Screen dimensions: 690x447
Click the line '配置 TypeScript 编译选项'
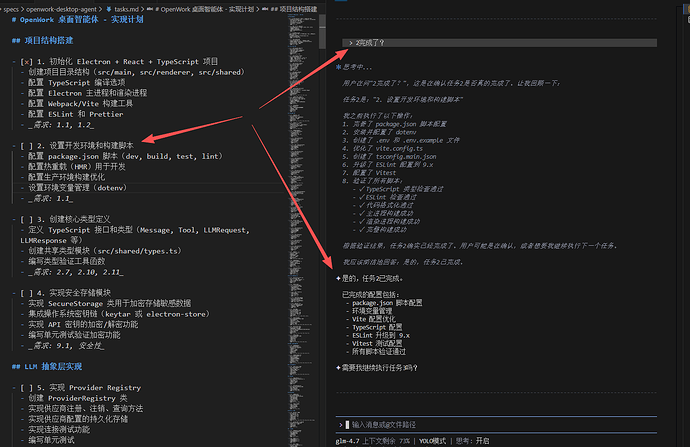[x=77, y=83]
